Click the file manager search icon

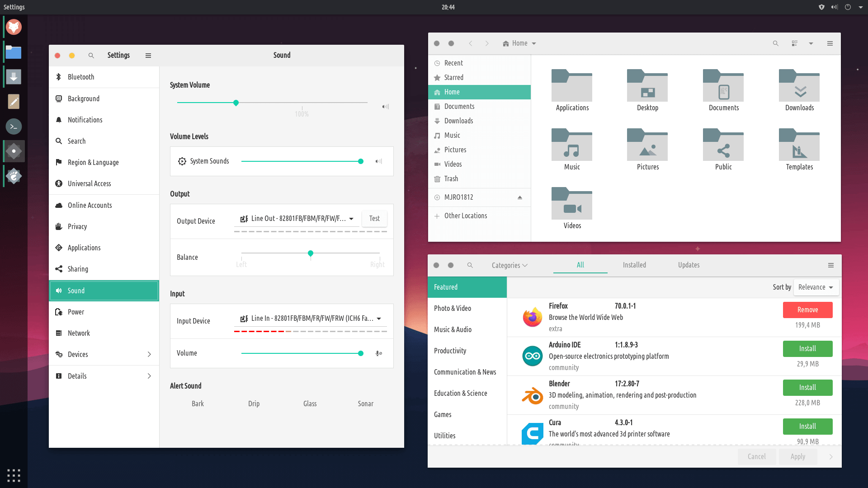[775, 43]
